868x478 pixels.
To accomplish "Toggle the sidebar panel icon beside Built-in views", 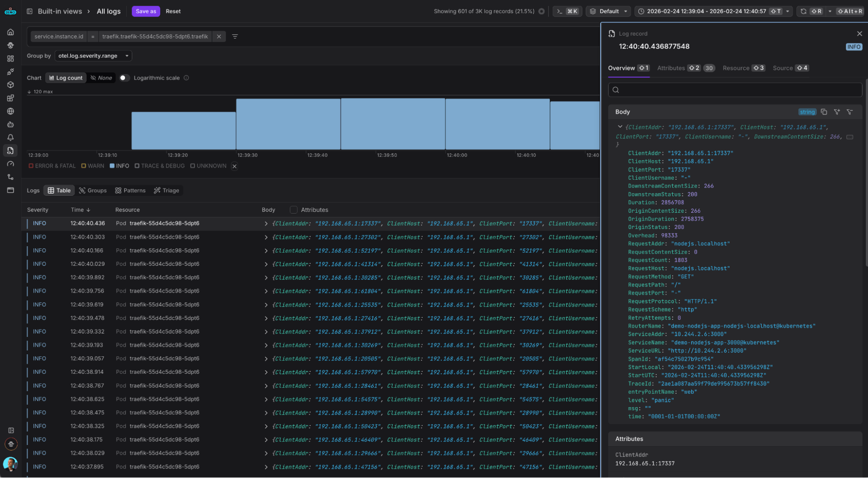I will pyautogui.click(x=30, y=11).
